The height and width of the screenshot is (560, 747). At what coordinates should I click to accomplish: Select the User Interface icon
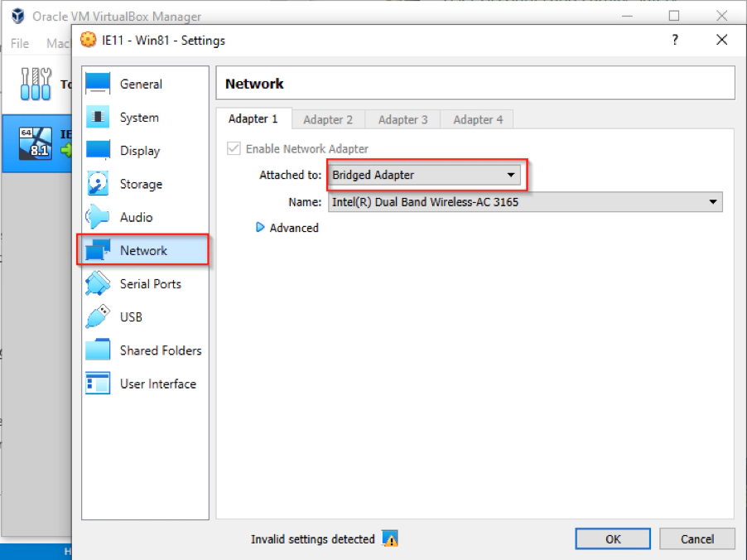click(x=98, y=384)
